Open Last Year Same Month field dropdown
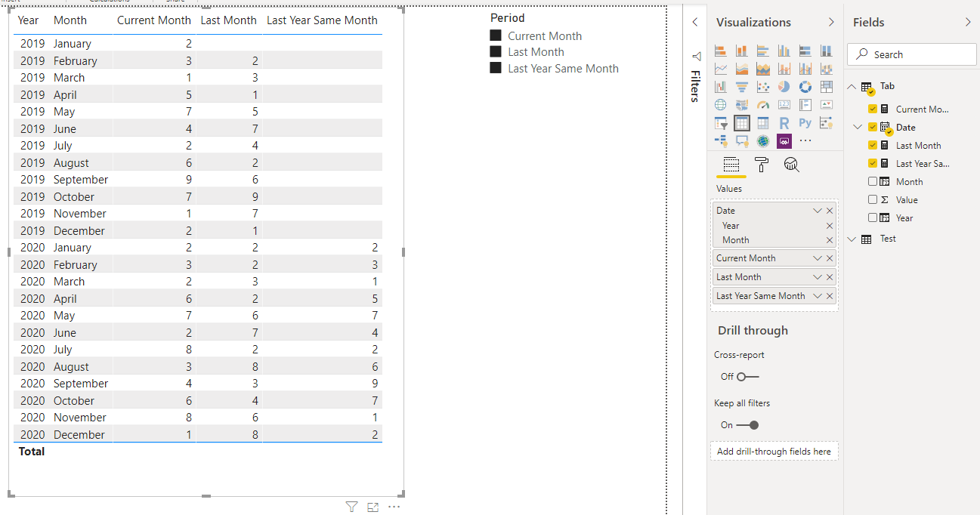The width and height of the screenshot is (980, 515). (817, 296)
